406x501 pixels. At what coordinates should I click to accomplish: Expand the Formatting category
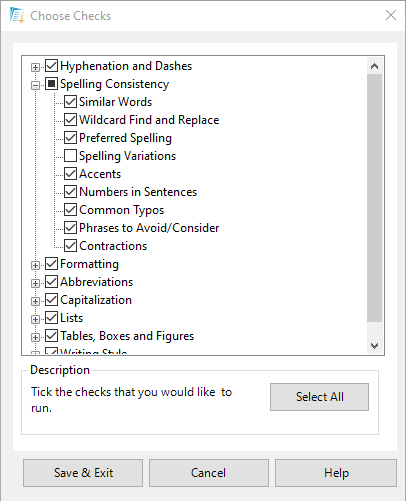35,265
